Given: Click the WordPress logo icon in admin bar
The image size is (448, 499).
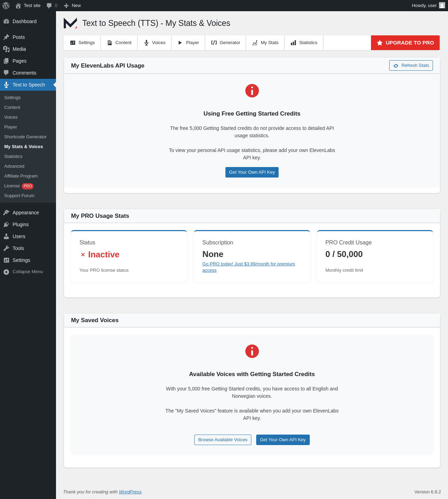Looking at the screenshot, I should tap(6, 6).
